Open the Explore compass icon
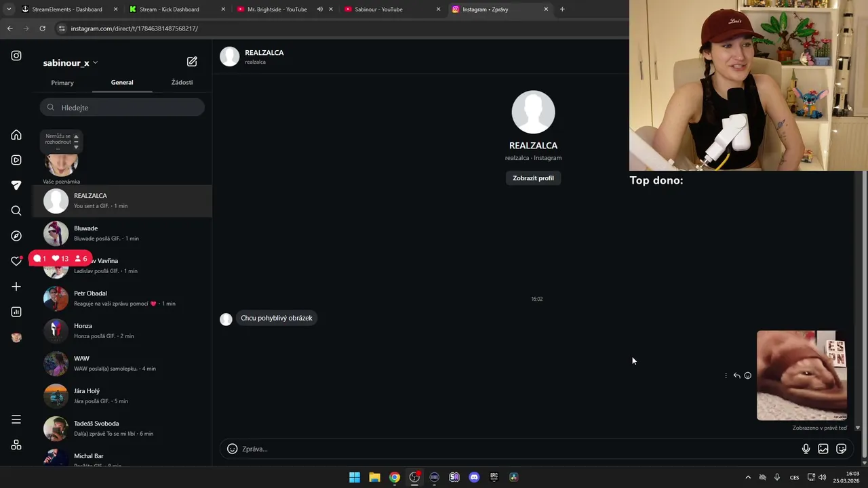 coord(16,236)
